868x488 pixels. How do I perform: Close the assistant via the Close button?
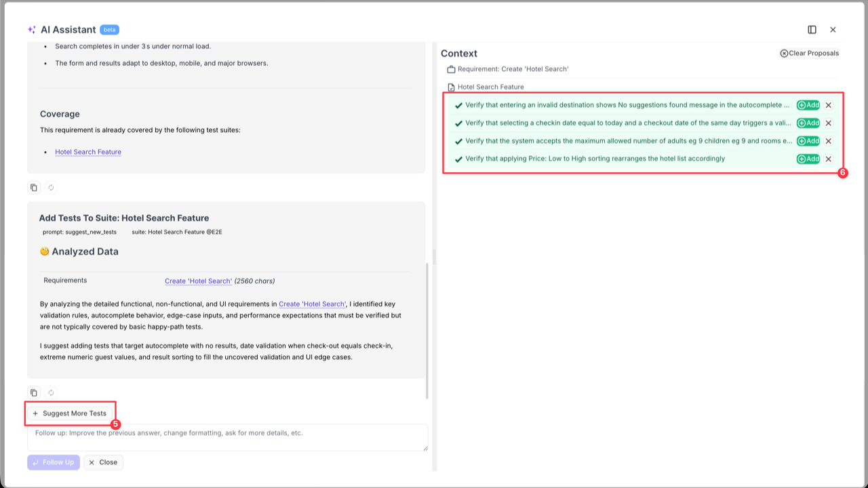click(103, 462)
